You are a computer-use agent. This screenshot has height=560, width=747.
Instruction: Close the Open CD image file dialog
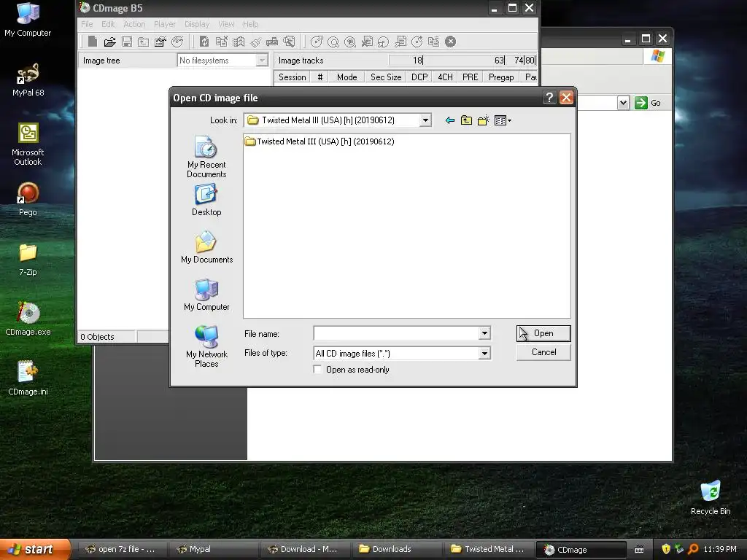(x=566, y=98)
